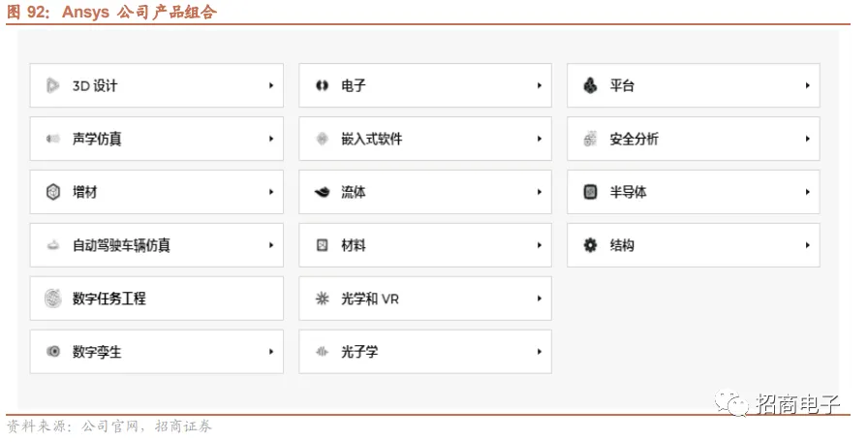The width and height of the screenshot is (868, 442).
Task: Expand the 3D 设计 arrow
Action: [271, 86]
